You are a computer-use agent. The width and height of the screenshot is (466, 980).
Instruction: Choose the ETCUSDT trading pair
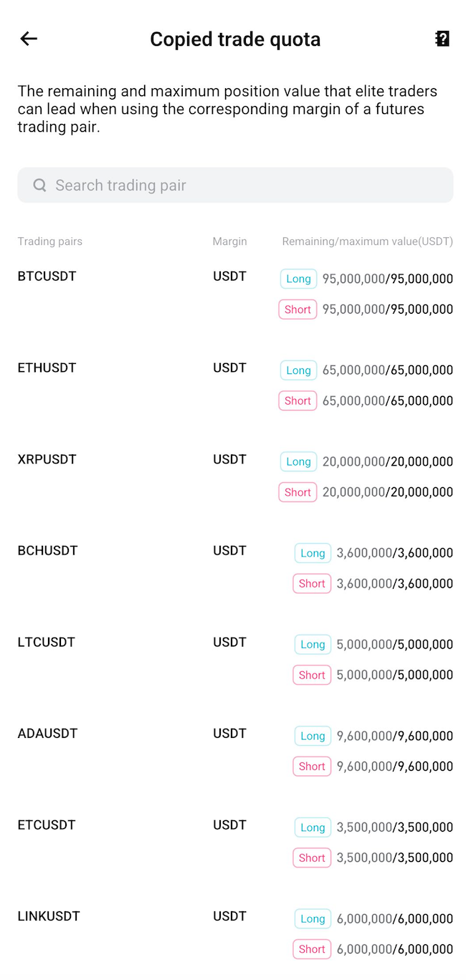(x=46, y=825)
